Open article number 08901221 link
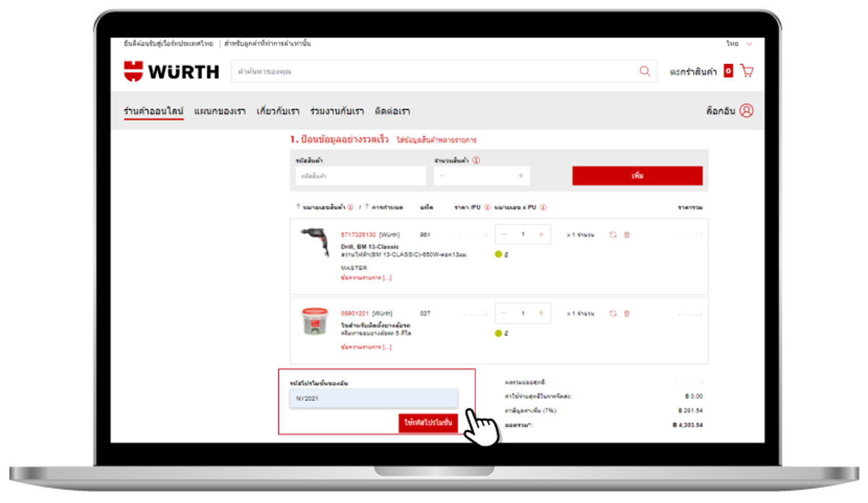The height and width of the screenshot is (503, 868). pyautogui.click(x=354, y=313)
